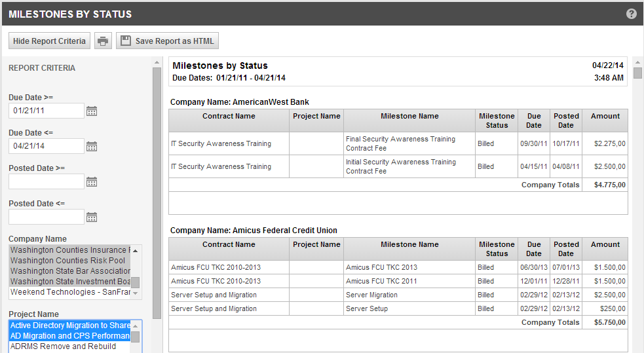The height and width of the screenshot is (353, 644).
Task: Click report pane scrollbar up arrow
Action: tap(637, 62)
